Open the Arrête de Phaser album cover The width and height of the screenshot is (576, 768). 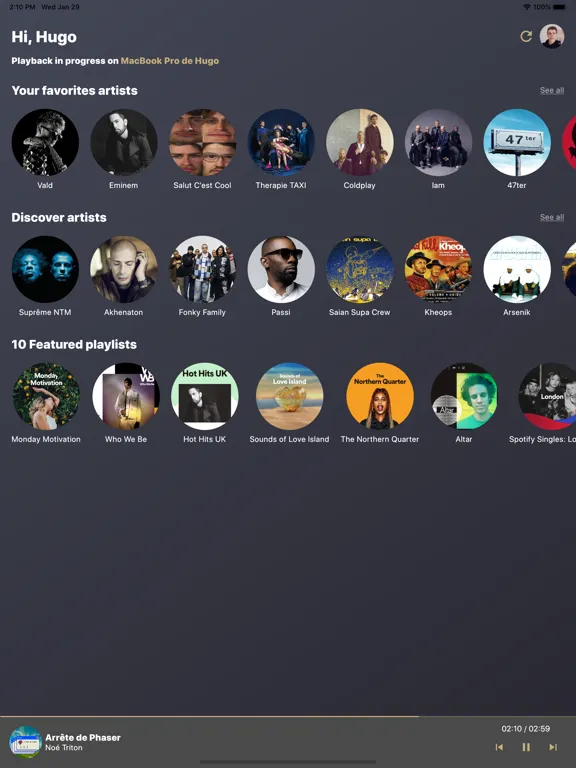point(25,742)
